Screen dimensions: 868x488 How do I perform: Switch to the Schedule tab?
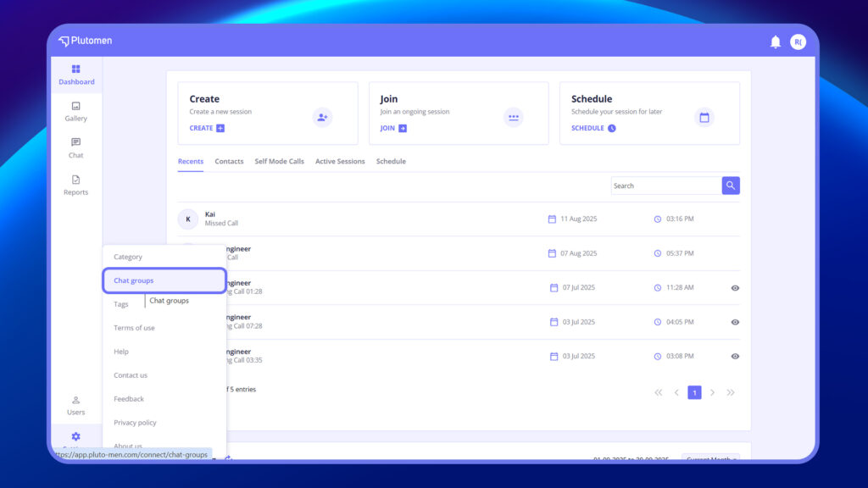[x=391, y=162]
